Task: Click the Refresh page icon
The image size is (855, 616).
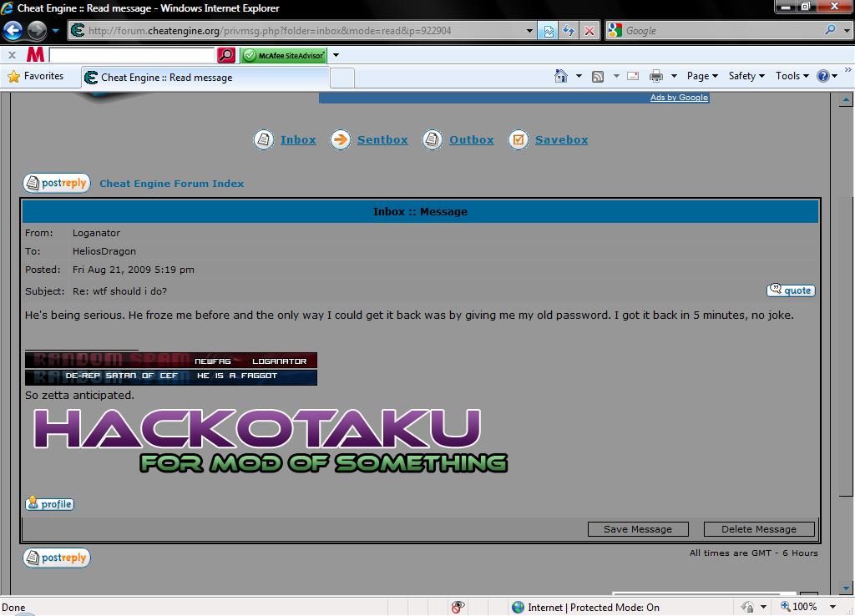Action: [569, 31]
